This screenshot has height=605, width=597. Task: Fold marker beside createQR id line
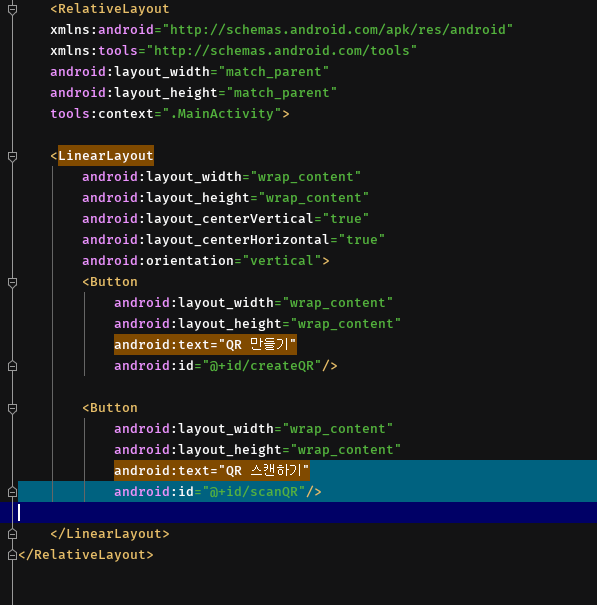tap(12, 366)
